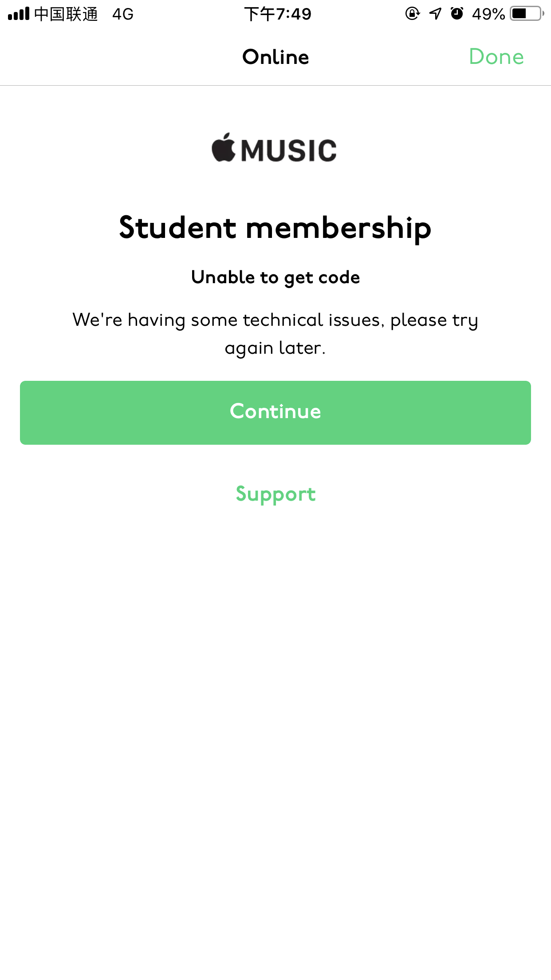Tap the Student membership heading
Screen dimensions: 551x980
click(x=275, y=228)
